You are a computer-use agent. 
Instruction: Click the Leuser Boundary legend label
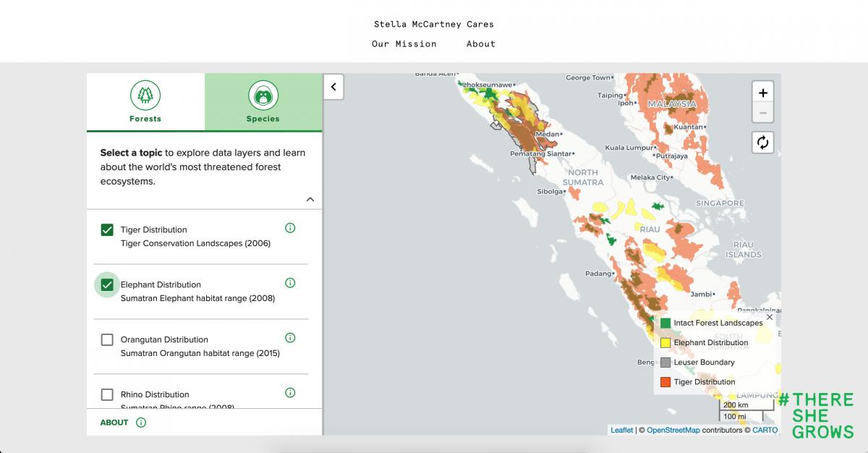704,362
